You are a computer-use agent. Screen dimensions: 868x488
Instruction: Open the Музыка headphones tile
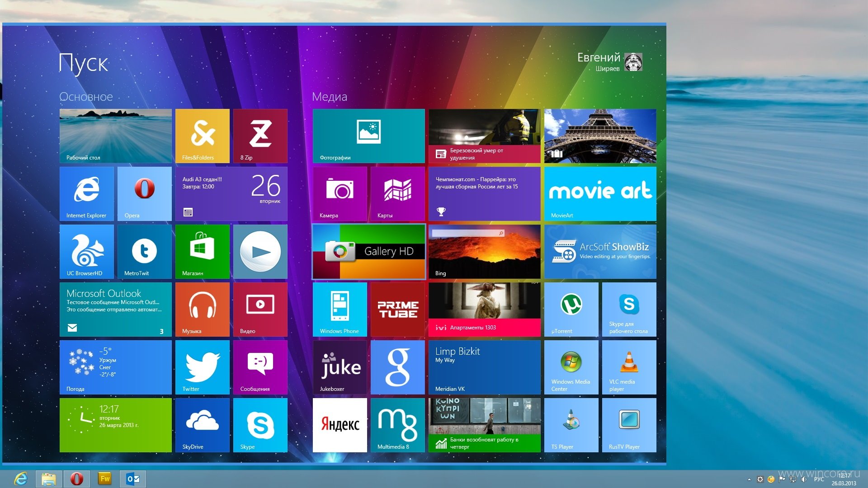tap(202, 310)
